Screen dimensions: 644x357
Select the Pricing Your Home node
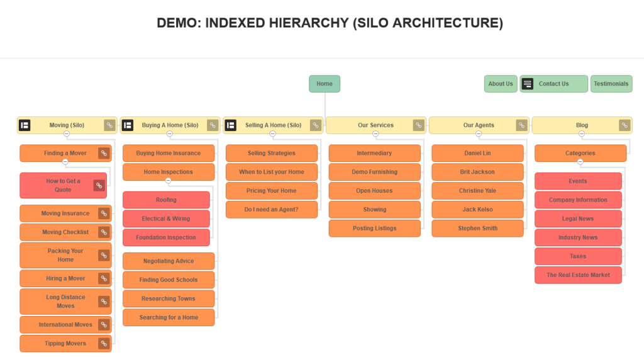click(x=271, y=191)
